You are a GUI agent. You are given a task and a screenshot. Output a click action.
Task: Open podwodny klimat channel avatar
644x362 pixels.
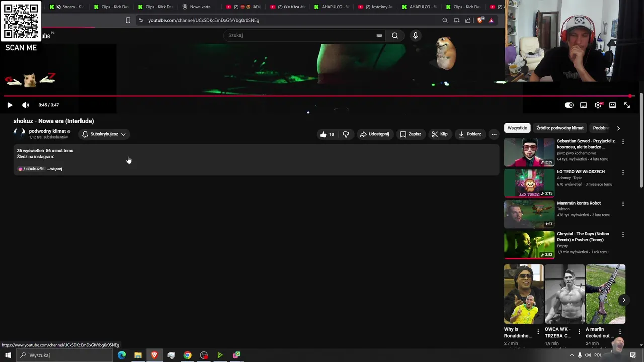19,134
